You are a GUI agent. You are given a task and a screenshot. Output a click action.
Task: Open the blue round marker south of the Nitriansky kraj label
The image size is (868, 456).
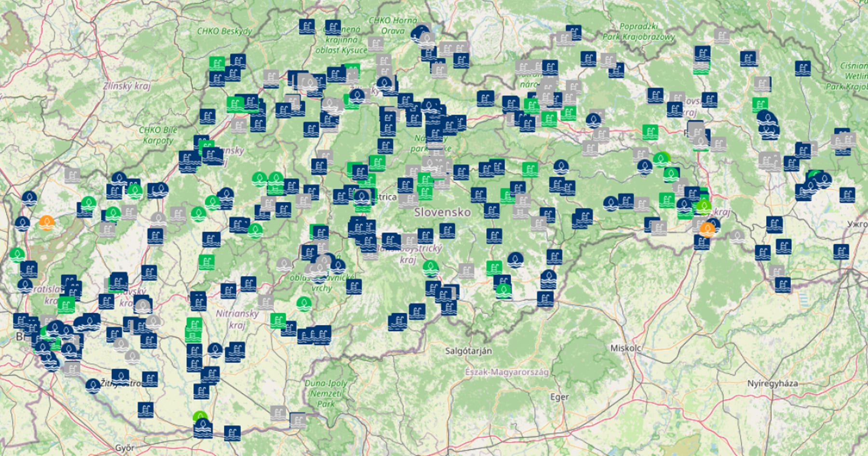click(x=215, y=350)
